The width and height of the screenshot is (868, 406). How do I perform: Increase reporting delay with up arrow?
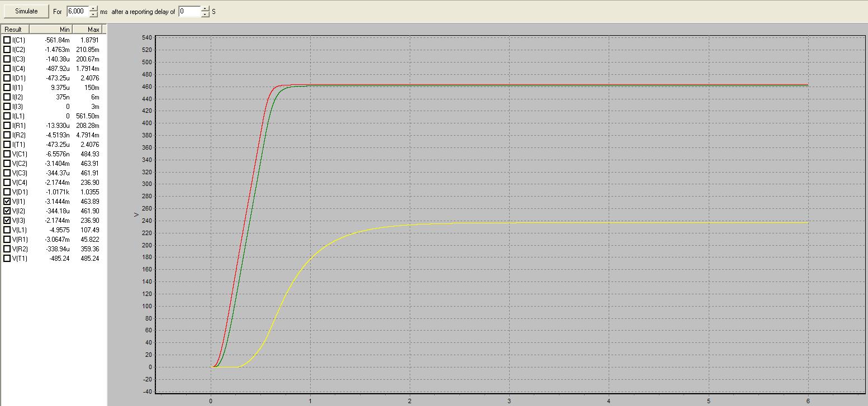(x=205, y=8)
